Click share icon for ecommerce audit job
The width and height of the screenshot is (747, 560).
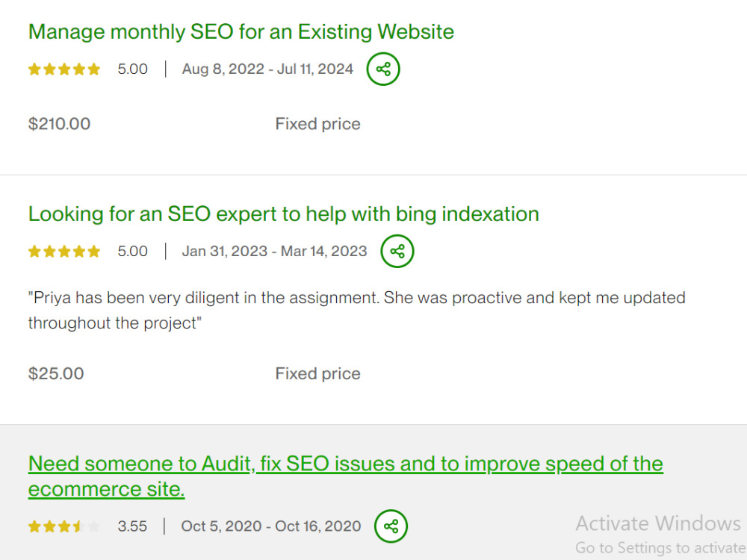(x=391, y=526)
